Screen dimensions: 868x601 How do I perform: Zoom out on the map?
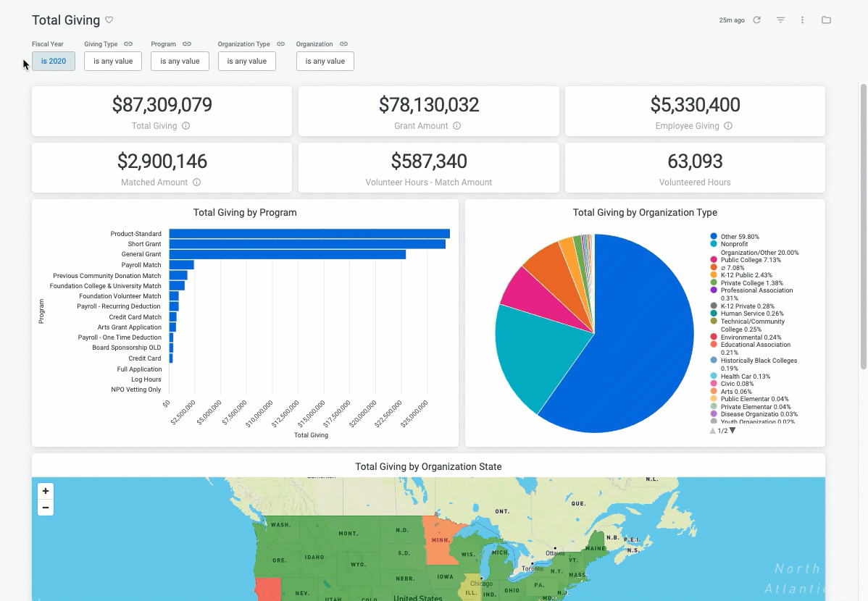46,508
